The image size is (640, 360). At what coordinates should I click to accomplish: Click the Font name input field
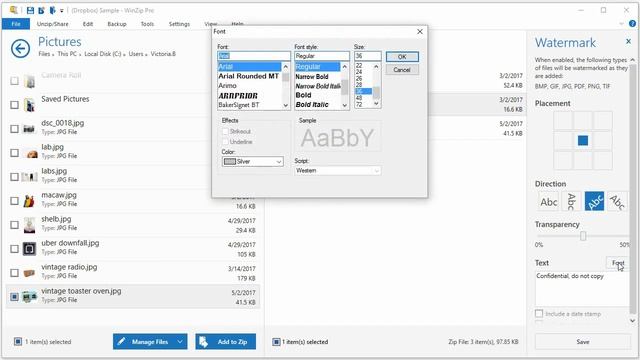254,56
